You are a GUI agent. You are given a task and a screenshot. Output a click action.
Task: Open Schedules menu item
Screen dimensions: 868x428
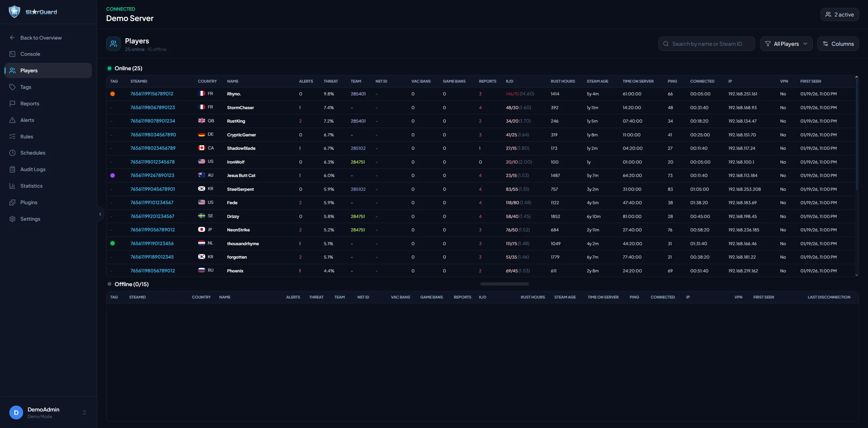tap(33, 153)
